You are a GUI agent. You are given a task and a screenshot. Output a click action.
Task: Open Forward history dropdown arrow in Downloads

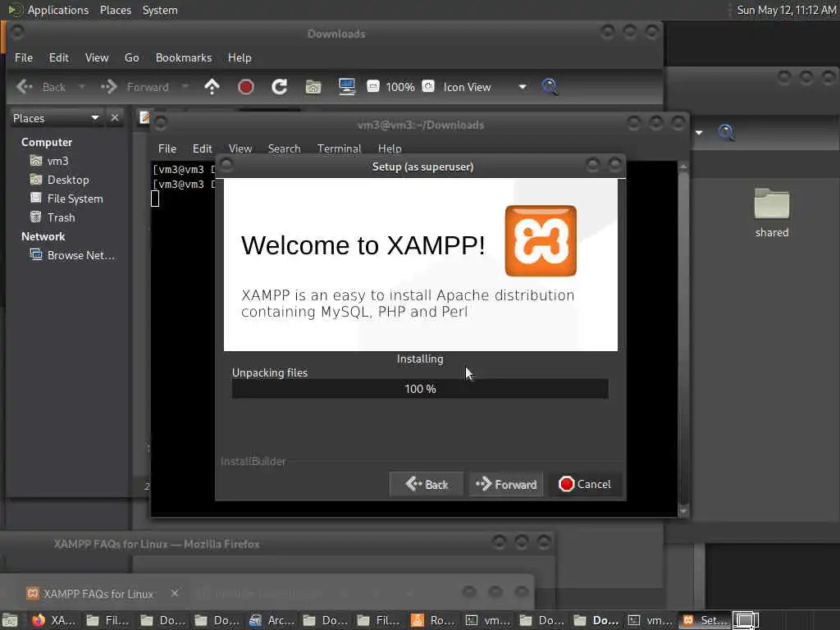coord(185,86)
